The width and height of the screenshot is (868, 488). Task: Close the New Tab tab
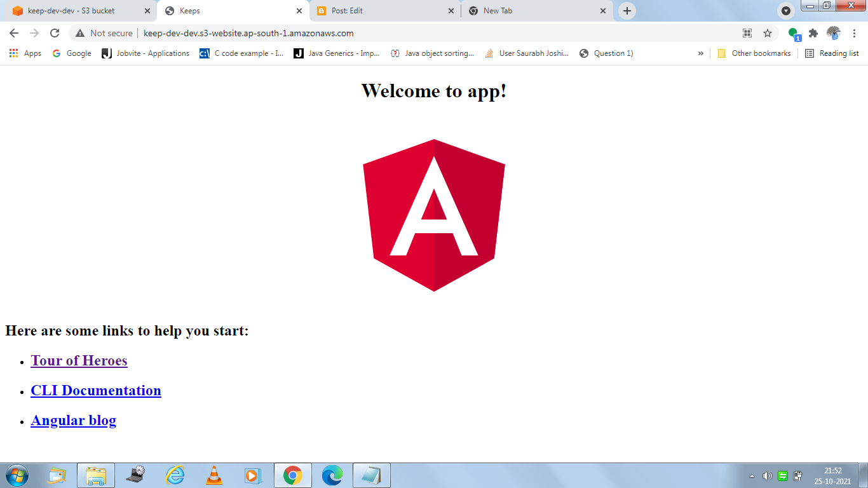603,11
